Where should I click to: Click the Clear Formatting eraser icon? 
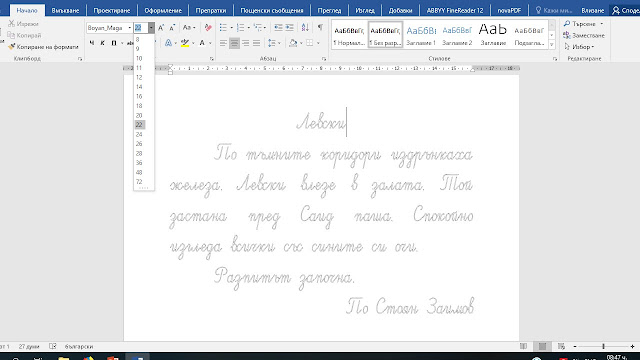pos(208,28)
